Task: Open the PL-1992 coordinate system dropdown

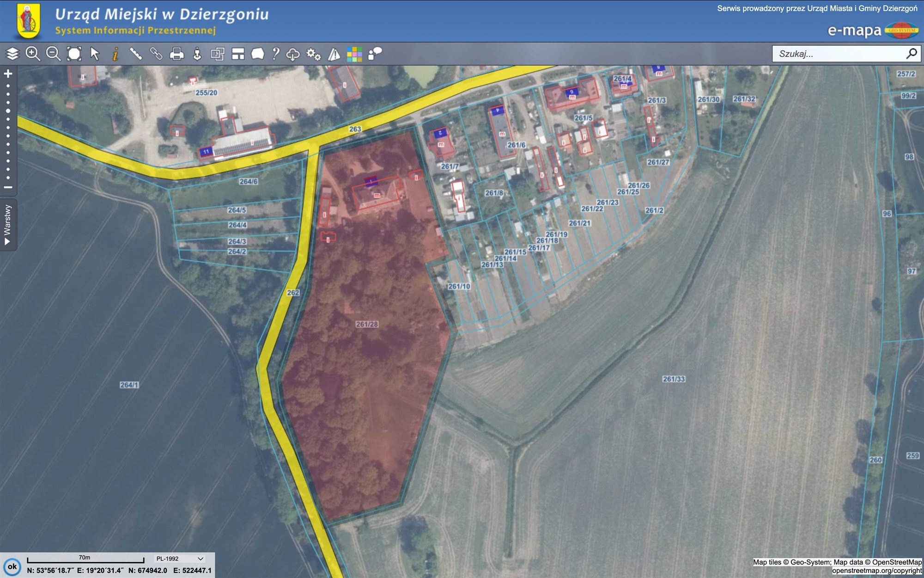Action: point(180,559)
